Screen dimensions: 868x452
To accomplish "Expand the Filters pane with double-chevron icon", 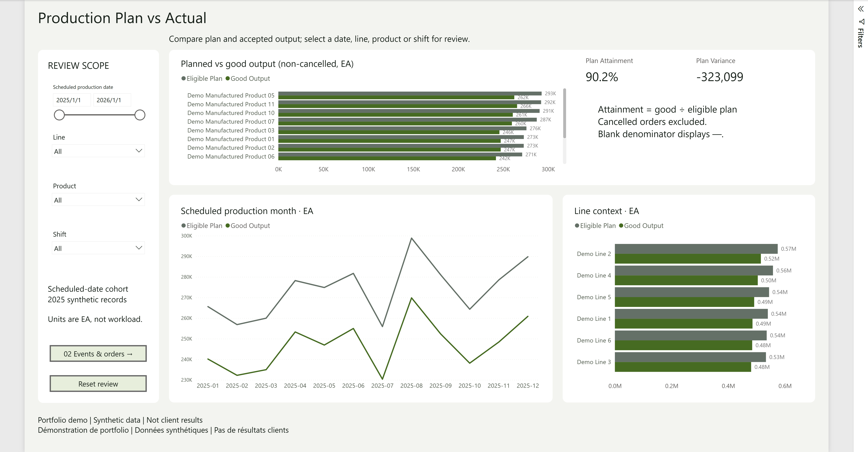I will click(x=861, y=9).
